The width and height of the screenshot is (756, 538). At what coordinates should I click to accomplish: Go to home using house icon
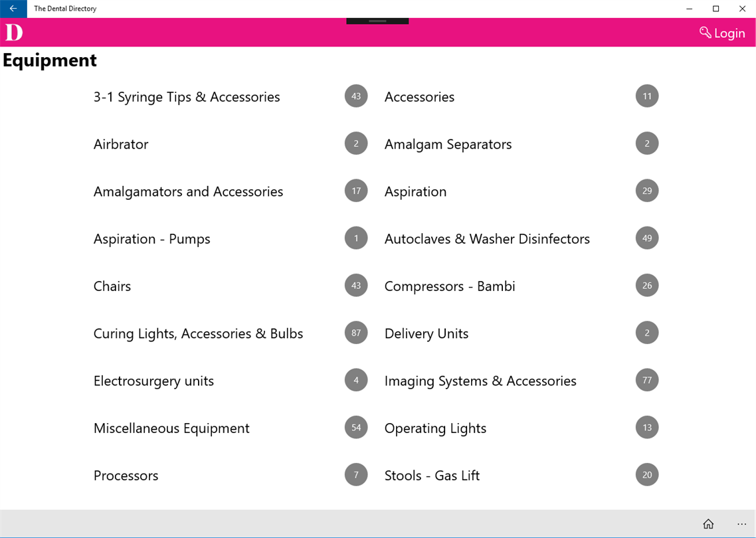click(708, 523)
